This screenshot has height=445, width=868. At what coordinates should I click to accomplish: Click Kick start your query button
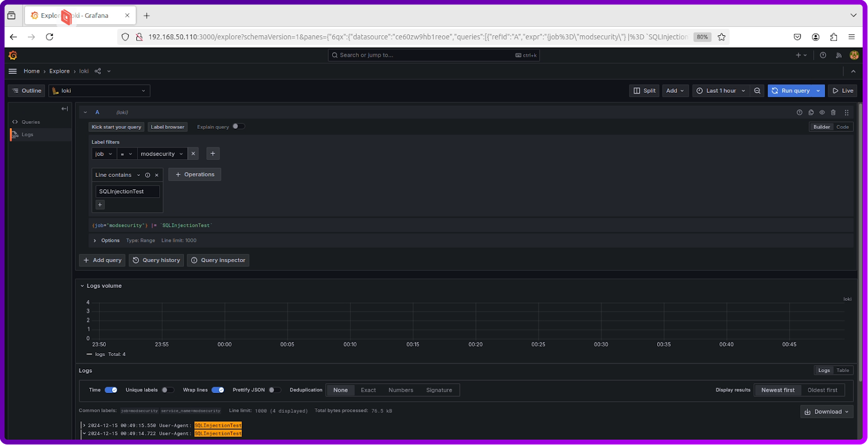116,127
